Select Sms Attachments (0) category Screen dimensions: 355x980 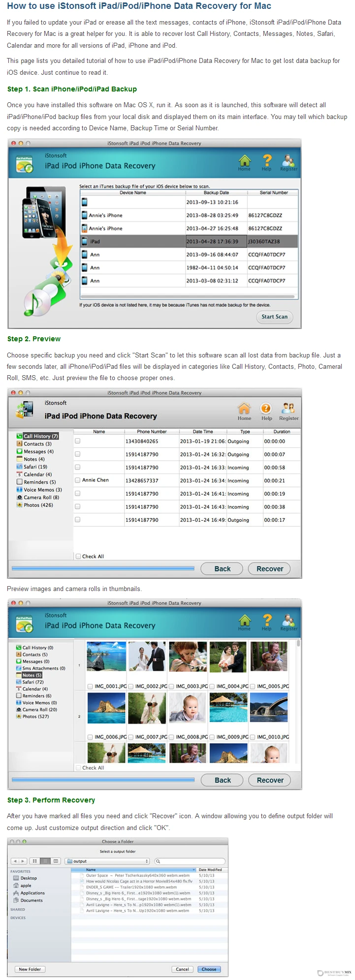point(40,668)
